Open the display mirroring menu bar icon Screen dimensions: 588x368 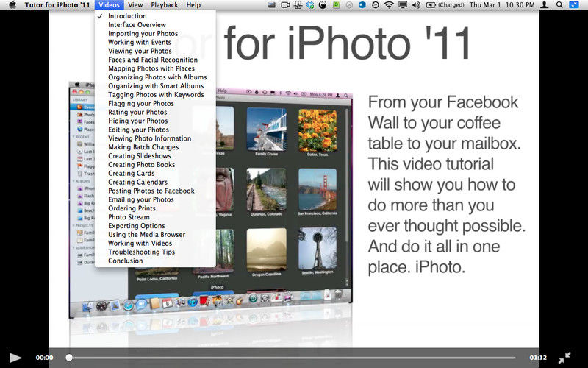coord(403,5)
